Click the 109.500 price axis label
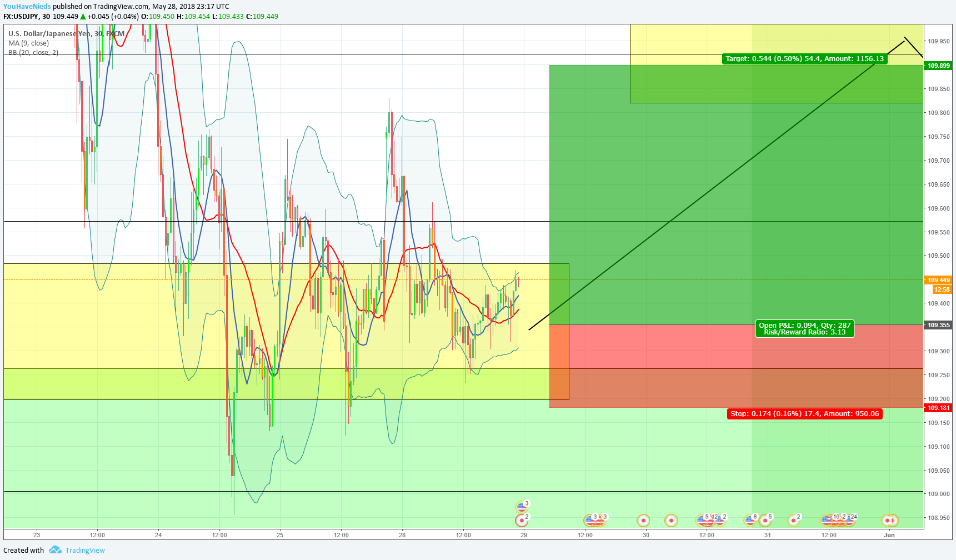This screenshot has height=560, width=956. pos(938,256)
